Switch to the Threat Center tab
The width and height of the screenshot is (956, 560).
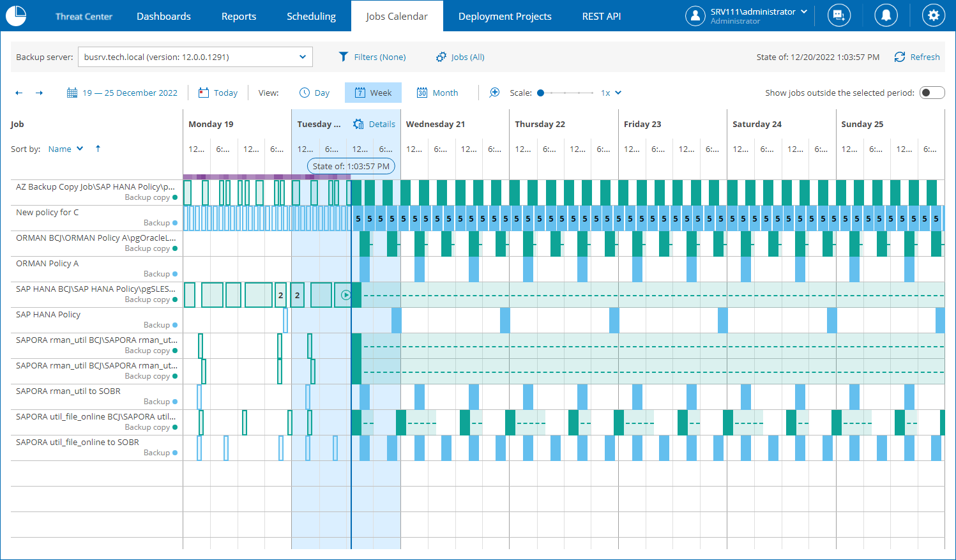click(x=84, y=16)
